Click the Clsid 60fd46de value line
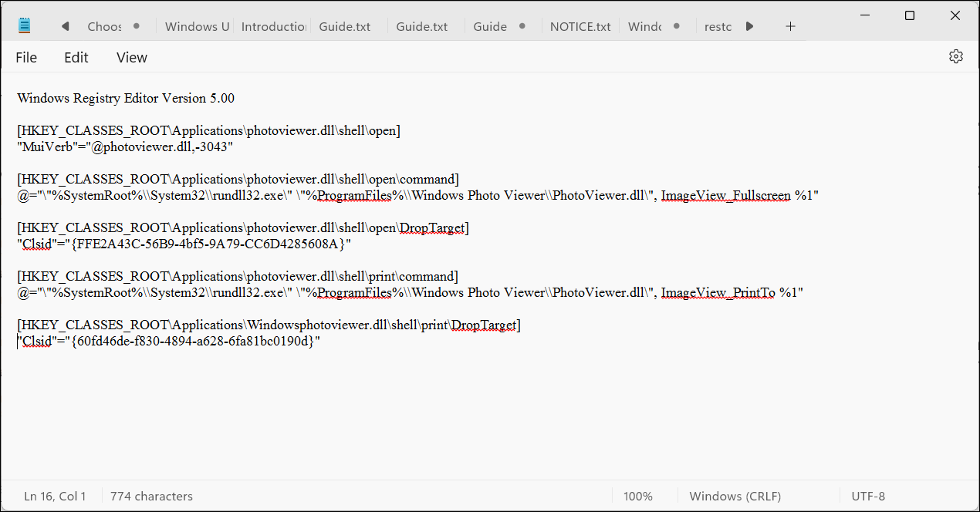The height and width of the screenshot is (512, 980). coord(168,341)
